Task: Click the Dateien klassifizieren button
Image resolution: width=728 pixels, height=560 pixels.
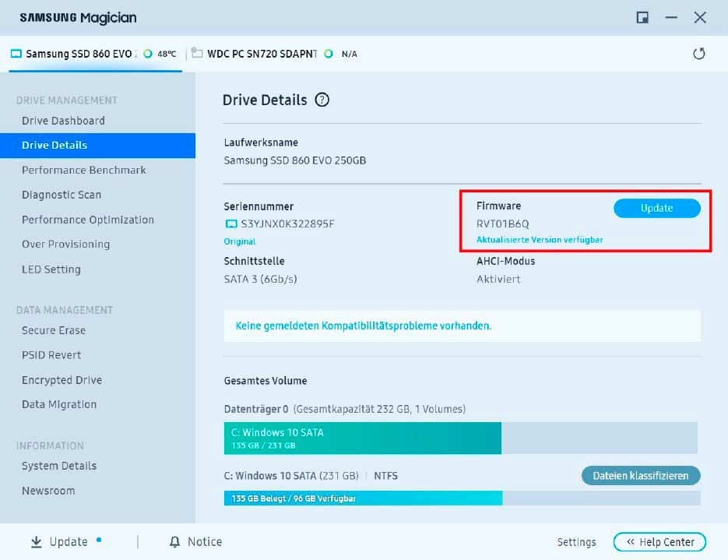Action: [x=640, y=476]
